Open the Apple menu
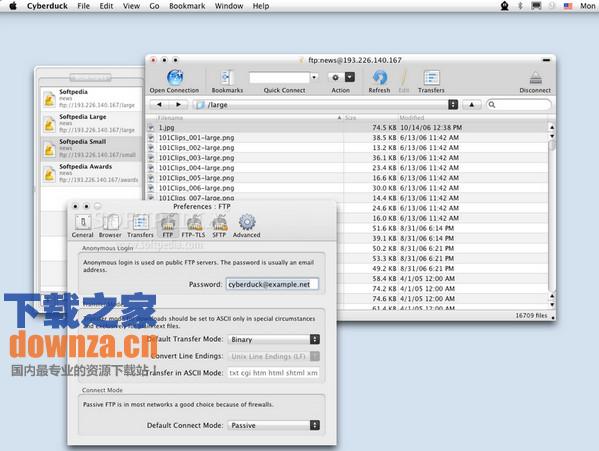The width and height of the screenshot is (599, 451). (13, 6)
